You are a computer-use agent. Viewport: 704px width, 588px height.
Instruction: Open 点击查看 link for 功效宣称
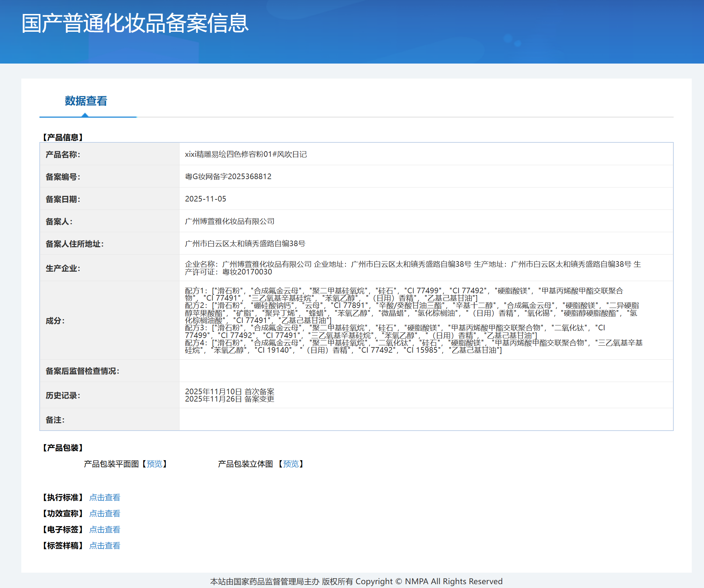pos(105,513)
